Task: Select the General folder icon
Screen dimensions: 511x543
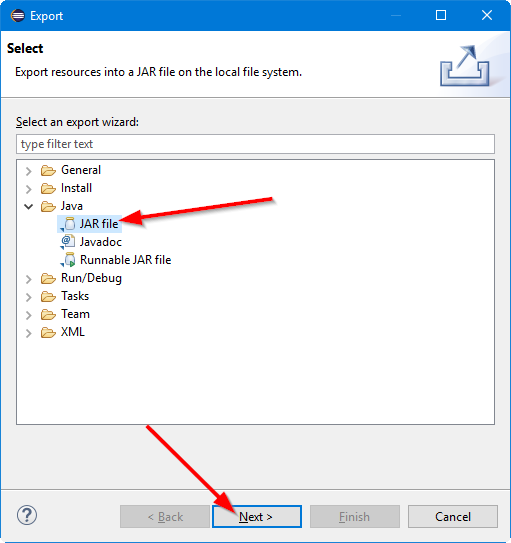Action: pyautogui.click(x=48, y=170)
